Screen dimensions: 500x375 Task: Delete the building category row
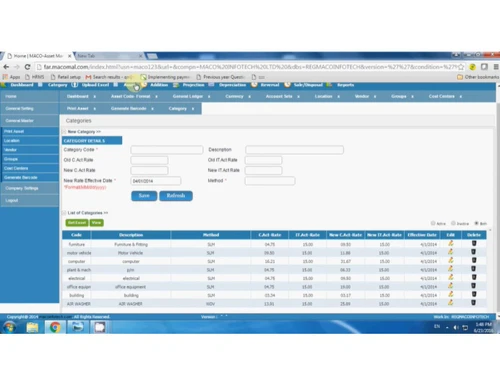pyautogui.click(x=474, y=294)
